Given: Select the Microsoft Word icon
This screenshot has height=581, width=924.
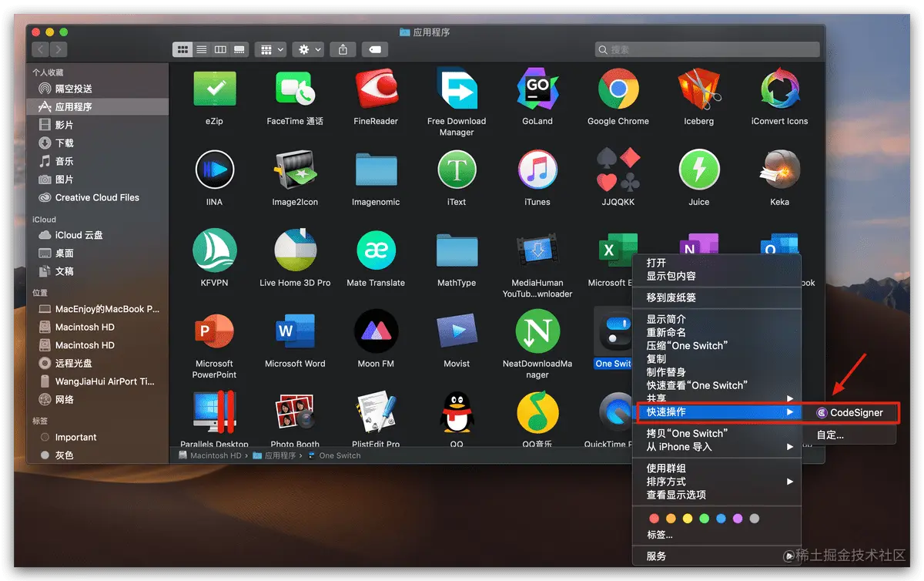Looking at the screenshot, I should tap(295, 332).
